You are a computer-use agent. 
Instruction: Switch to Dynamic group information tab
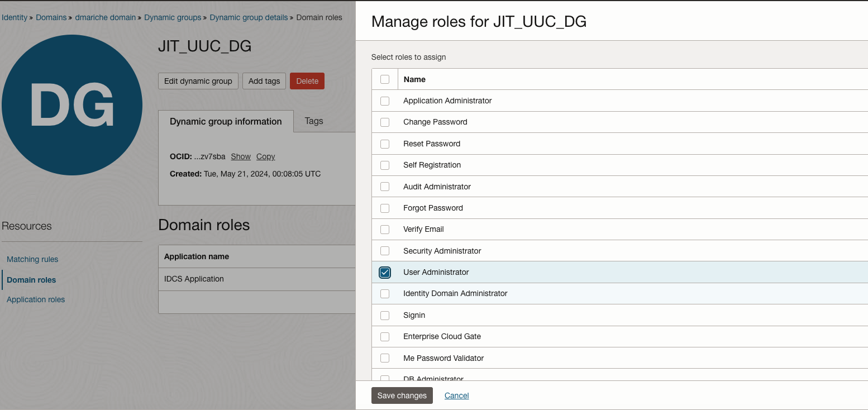226,122
